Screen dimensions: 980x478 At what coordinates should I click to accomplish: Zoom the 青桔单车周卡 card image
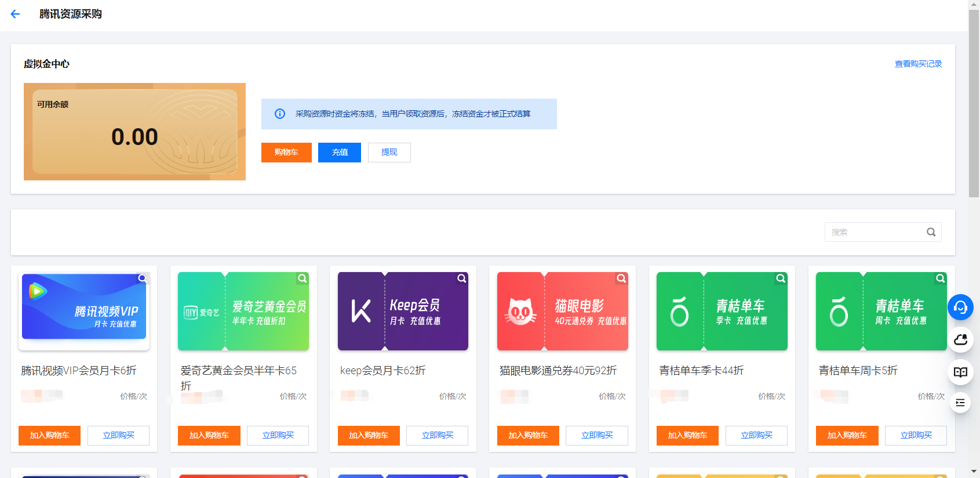coord(940,278)
